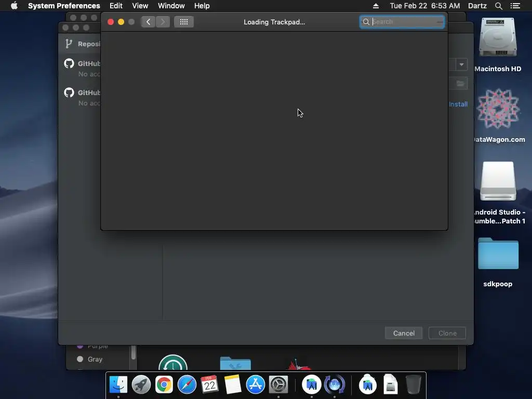Go forward in System Preferences
532x399 pixels.
click(163, 22)
